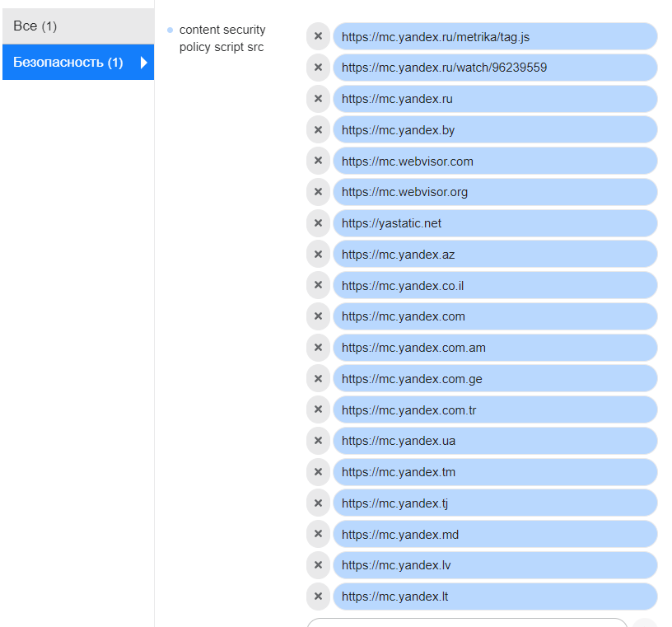
Task: Edit the https://mc.yandex.ru/watch/96239559 field
Action: point(495,68)
